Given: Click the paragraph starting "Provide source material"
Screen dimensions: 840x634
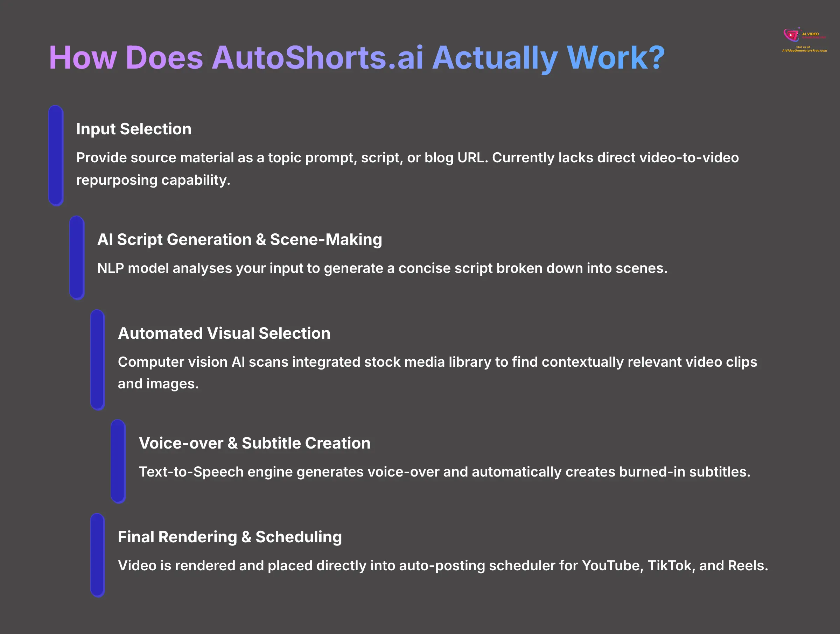Looking at the screenshot, I should (x=407, y=169).
